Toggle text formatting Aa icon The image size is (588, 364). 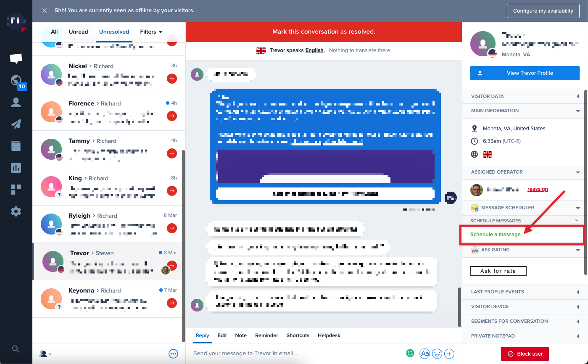[x=425, y=353]
